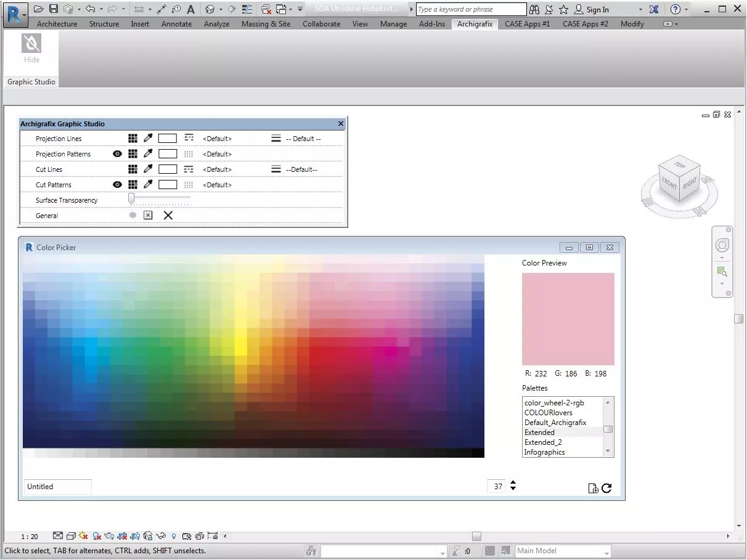747x560 pixels.
Task: Select the Default_Archigrafix palette
Action: pos(563,423)
